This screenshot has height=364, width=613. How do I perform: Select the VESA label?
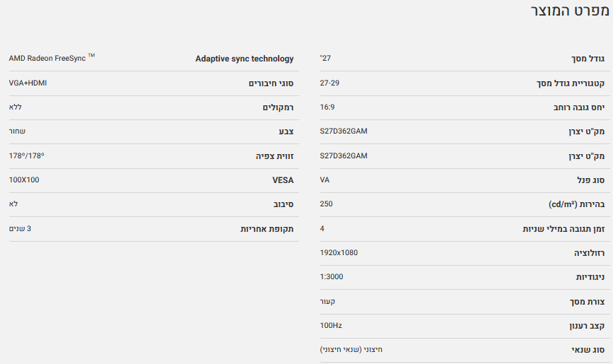tap(283, 180)
